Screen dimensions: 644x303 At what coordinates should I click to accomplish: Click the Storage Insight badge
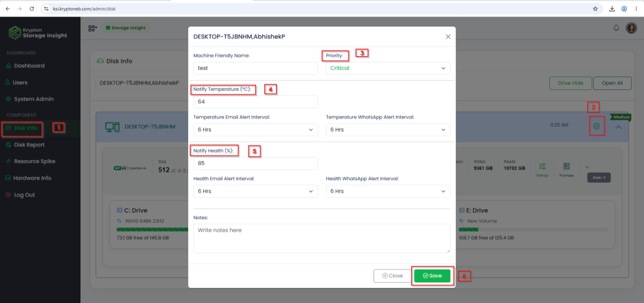[x=126, y=28]
